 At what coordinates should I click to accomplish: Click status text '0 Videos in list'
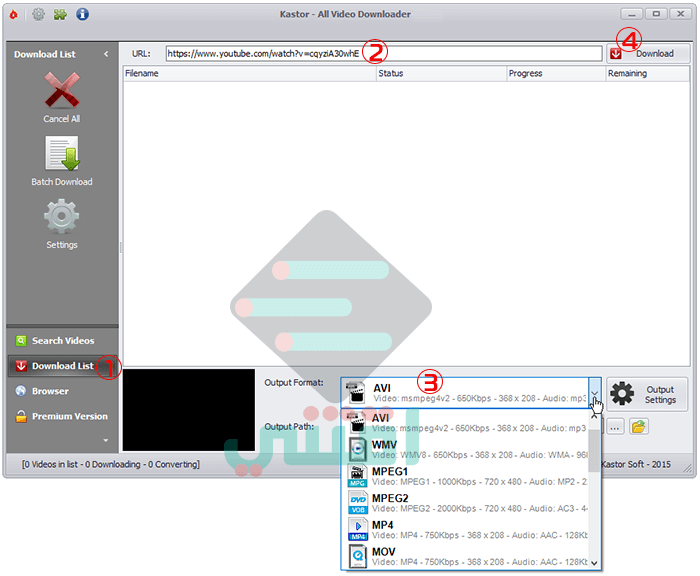click(53, 464)
